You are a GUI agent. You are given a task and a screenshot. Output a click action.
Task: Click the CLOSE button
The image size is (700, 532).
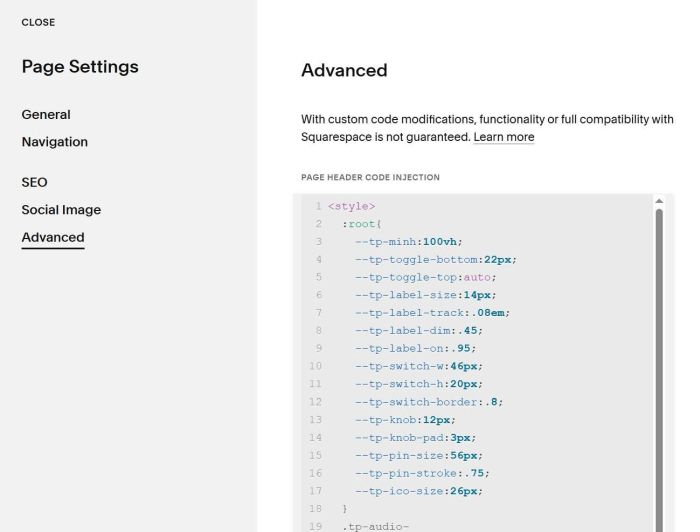coord(38,22)
